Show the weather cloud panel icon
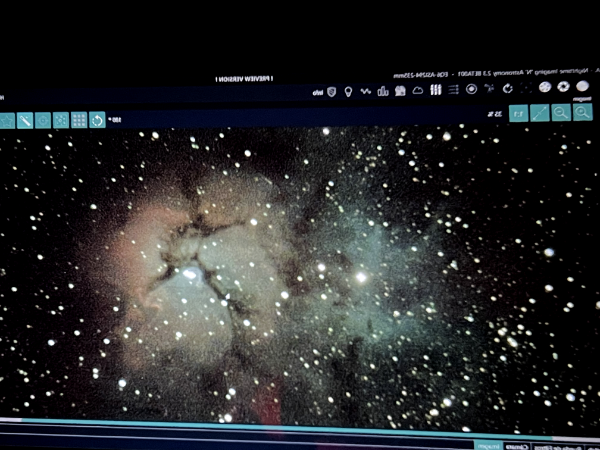The width and height of the screenshot is (600, 450). tap(417, 90)
